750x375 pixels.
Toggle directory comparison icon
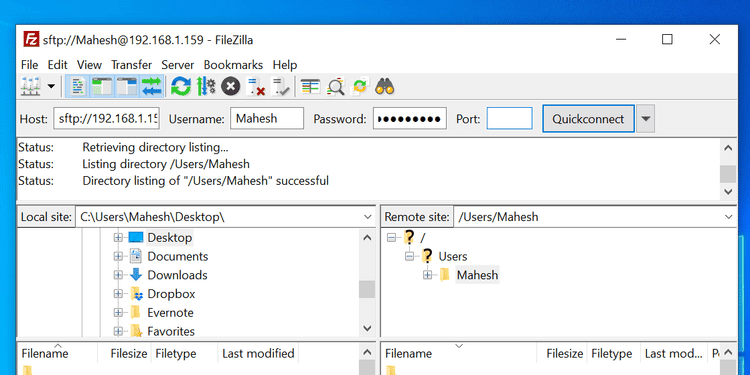pos(335,87)
